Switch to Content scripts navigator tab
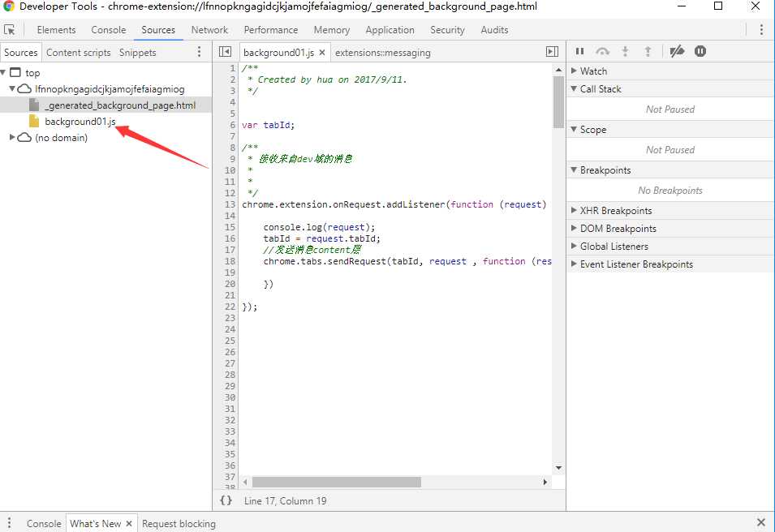The image size is (775, 532). coord(78,53)
